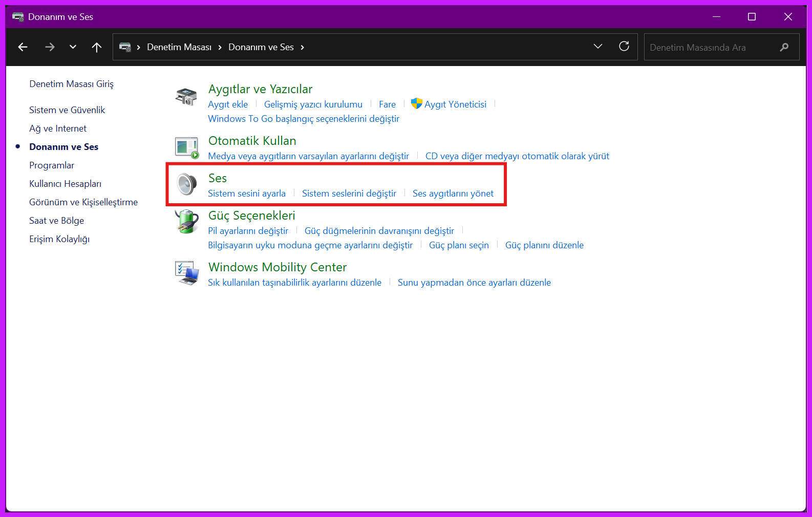Click Sunu yapmadan önce ayarları düzenle
This screenshot has width=812, height=517.
tap(474, 283)
